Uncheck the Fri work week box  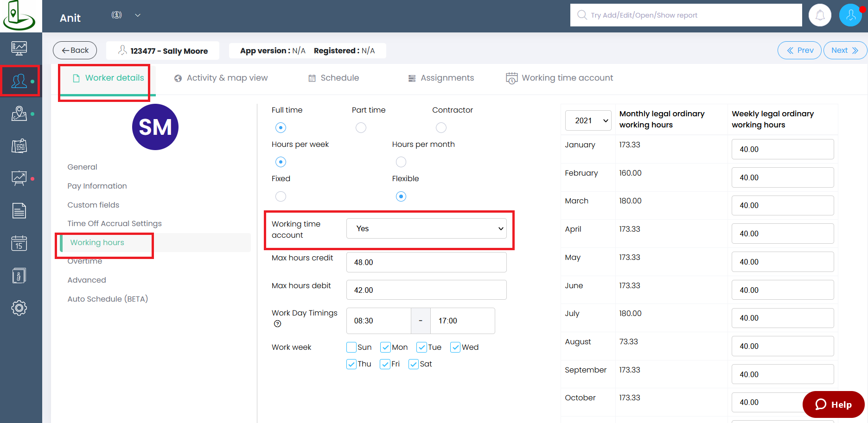[385, 364]
